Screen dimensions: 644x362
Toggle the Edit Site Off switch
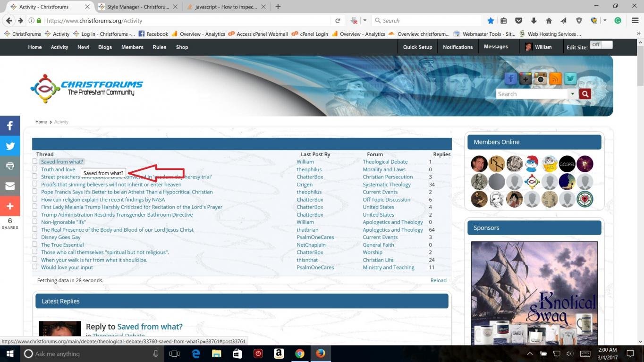[601, 45]
